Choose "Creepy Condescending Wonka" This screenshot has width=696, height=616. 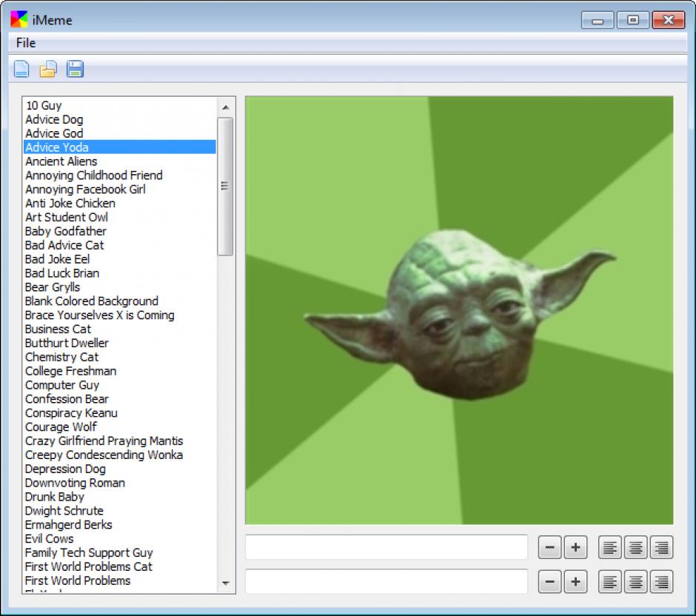[120, 455]
